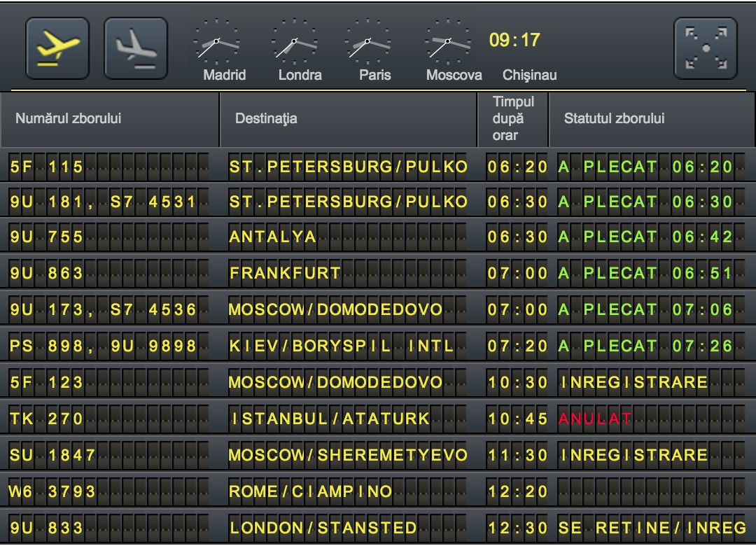Select flight number 5F 123
Screen dimensions: 756x546
tap(46, 382)
